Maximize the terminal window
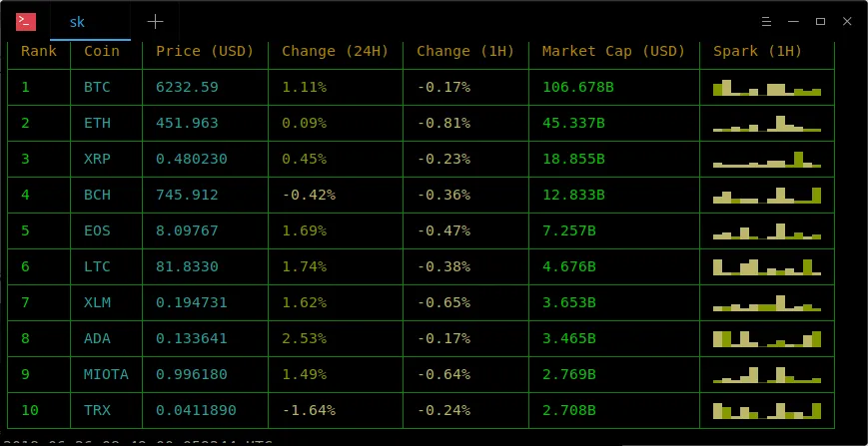This screenshot has width=868, height=446. coord(820,21)
